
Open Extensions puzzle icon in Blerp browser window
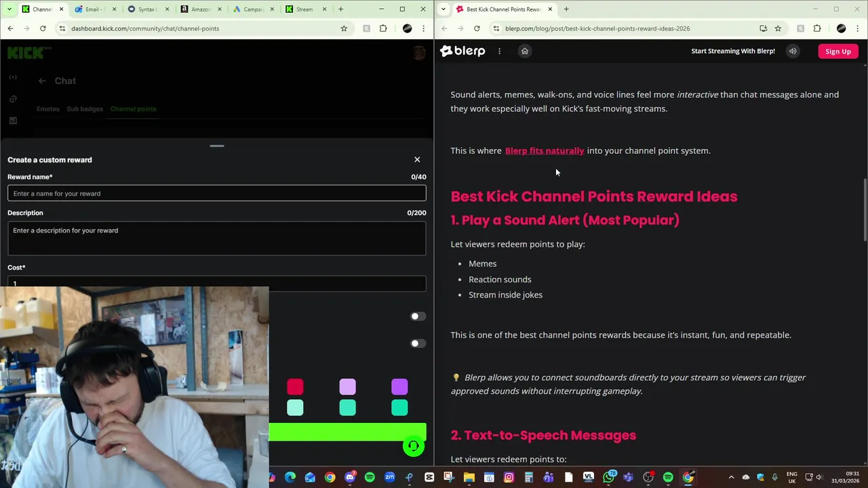click(x=817, y=28)
